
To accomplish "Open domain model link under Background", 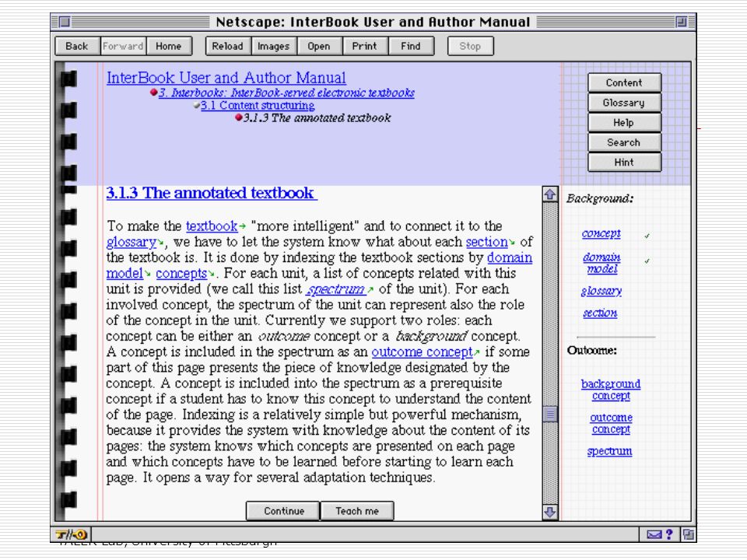I will pyautogui.click(x=601, y=263).
